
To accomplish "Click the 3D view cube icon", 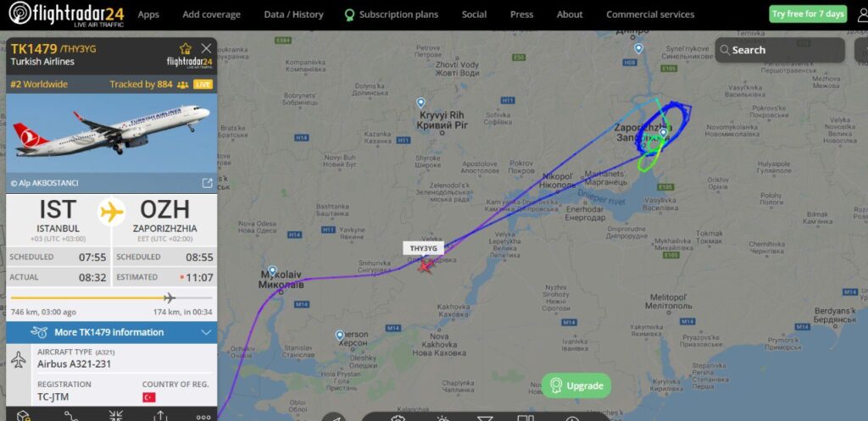I will pyautogui.click(x=22, y=415).
